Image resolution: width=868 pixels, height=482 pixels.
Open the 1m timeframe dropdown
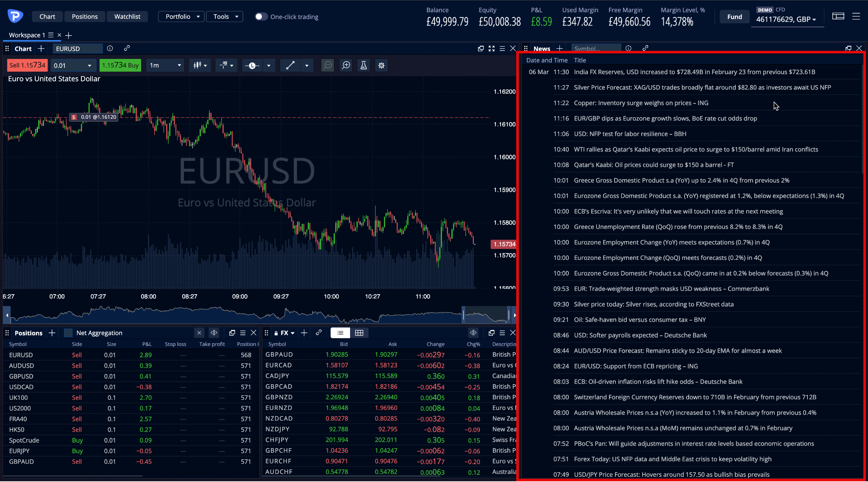(x=165, y=65)
